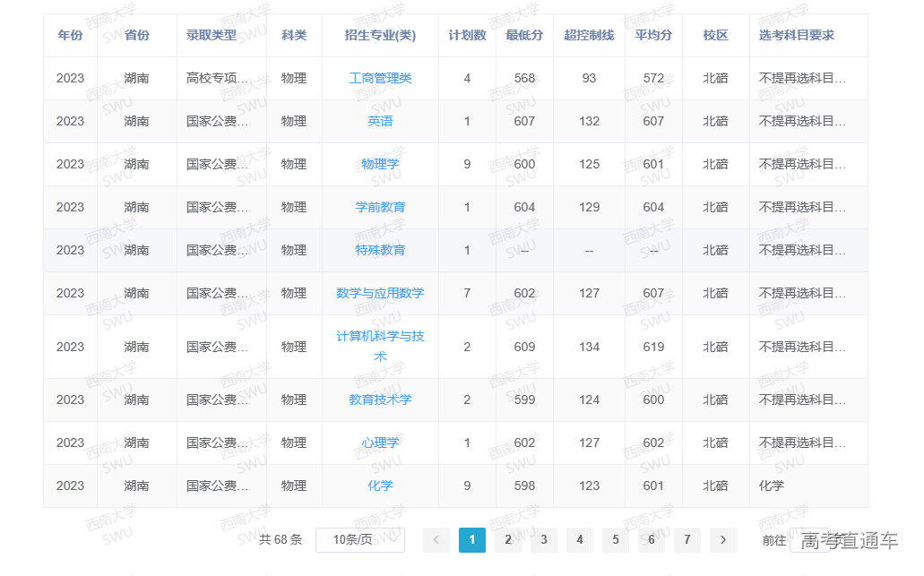Click the next page arrow
The height and width of the screenshot is (576, 924).
[x=722, y=540]
